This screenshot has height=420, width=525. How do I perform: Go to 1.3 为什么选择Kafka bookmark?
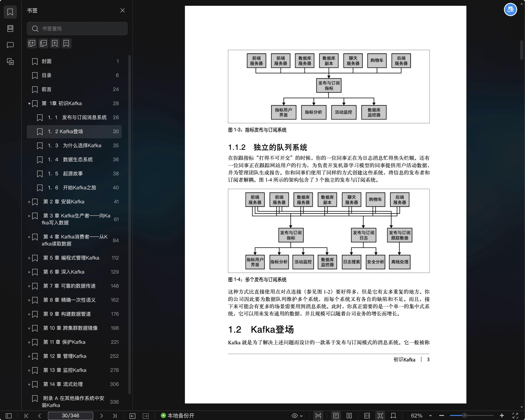coord(74,145)
